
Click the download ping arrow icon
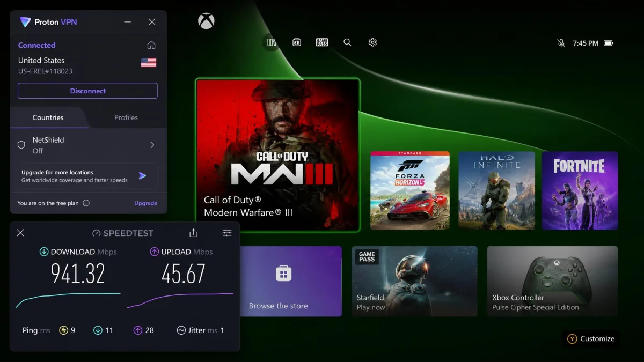point(98,330)
